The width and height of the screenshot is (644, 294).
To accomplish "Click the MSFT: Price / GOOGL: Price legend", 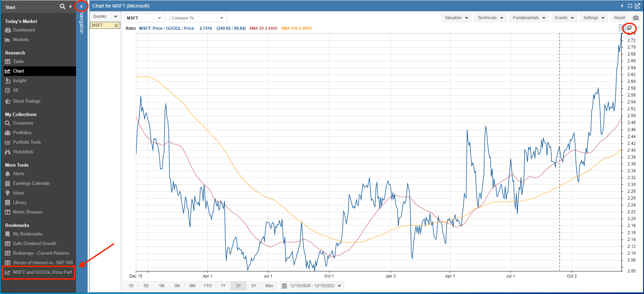I will pos(166,28).
